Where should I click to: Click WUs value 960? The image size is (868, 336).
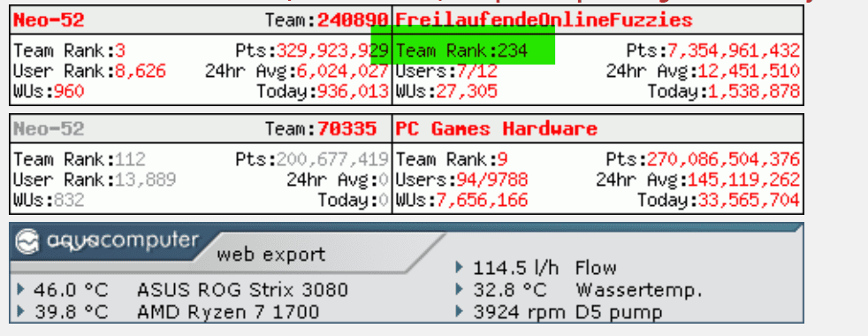click(69, 91)
